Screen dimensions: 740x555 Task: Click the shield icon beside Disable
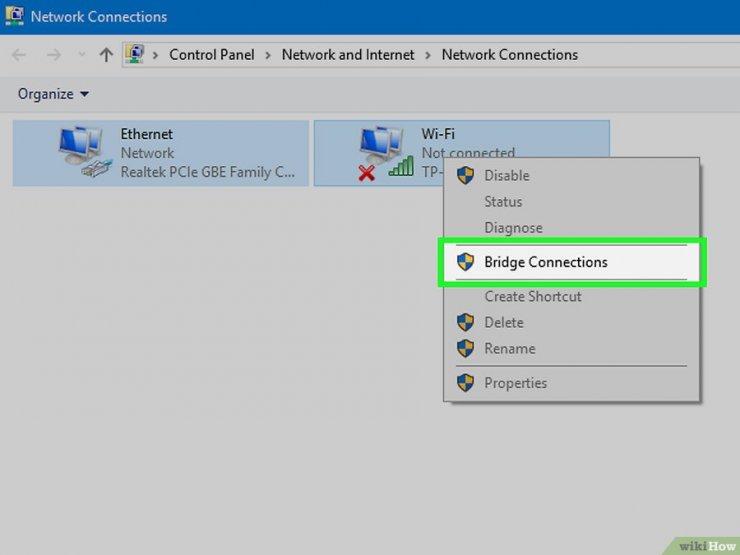click(x=465, y=176)
